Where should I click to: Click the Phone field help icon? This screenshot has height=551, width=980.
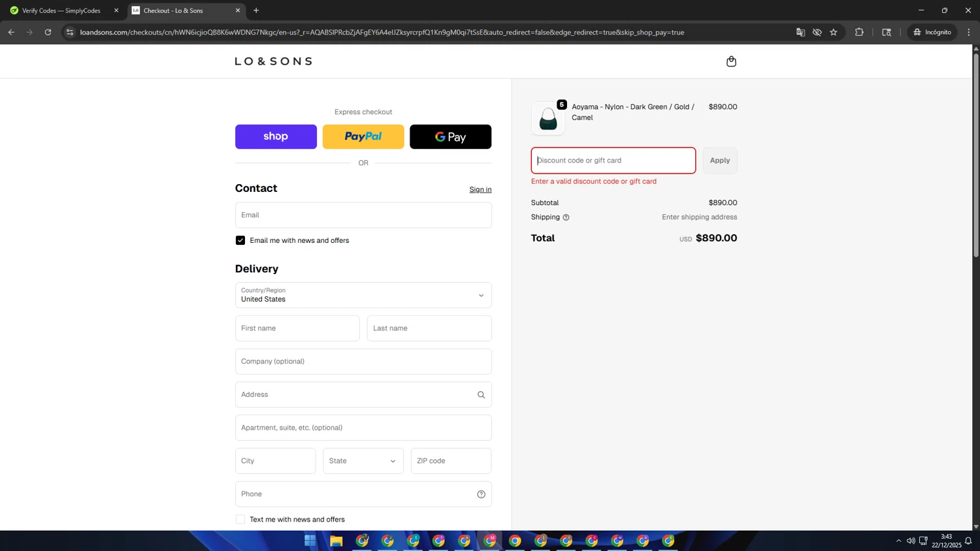(481, 494)
